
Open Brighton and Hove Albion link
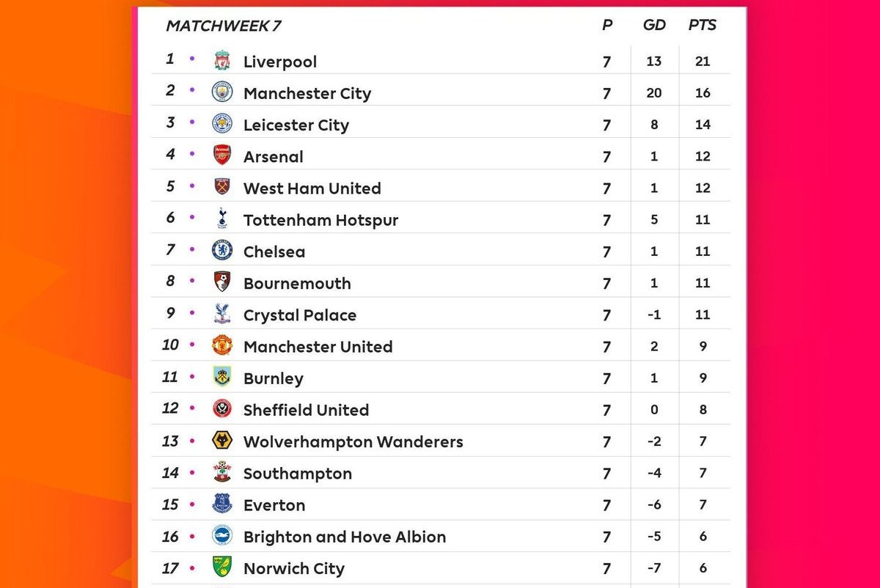(345, 537)
